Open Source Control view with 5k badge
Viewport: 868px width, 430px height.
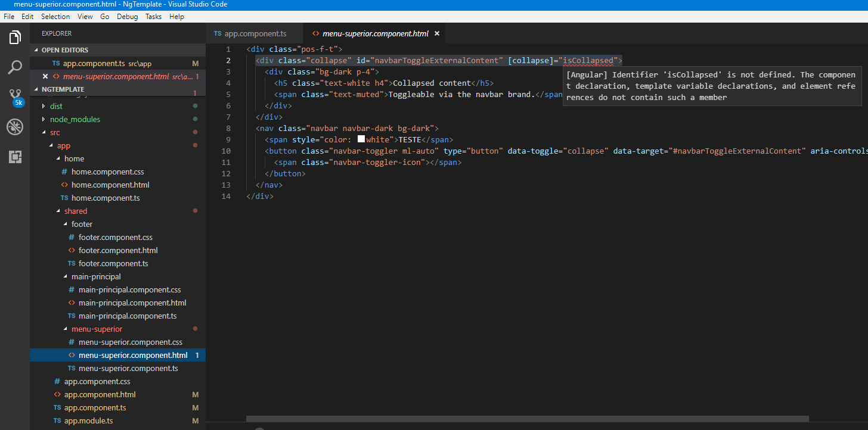(x=15, y=97)
